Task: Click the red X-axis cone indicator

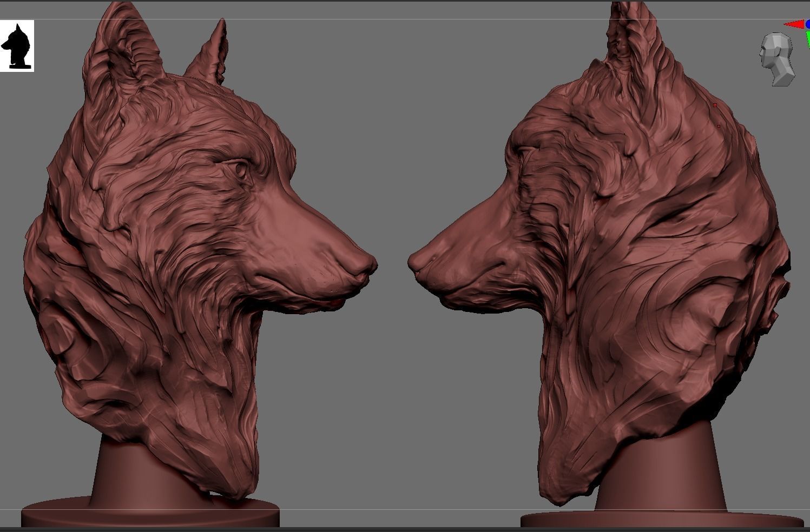Action: click(794, 24)
